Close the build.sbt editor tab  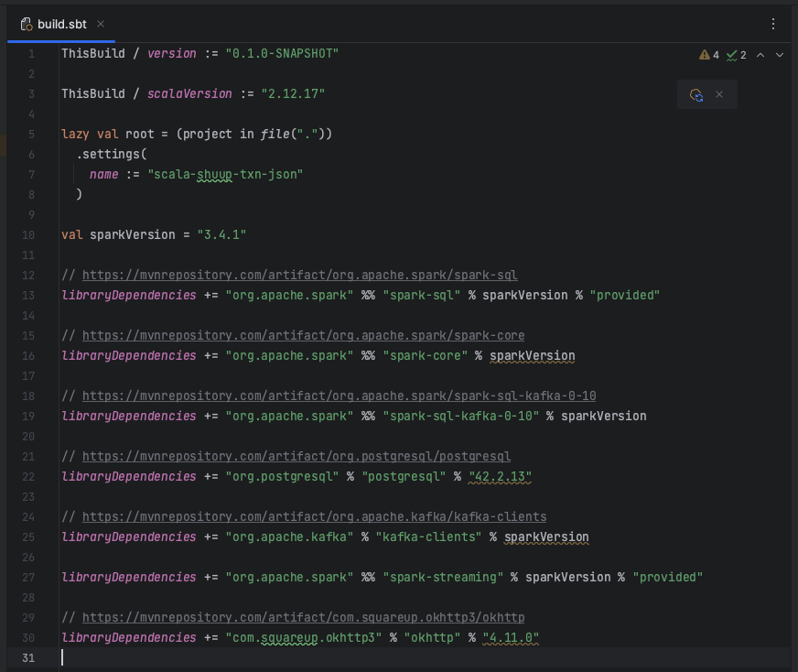(101, 24)
